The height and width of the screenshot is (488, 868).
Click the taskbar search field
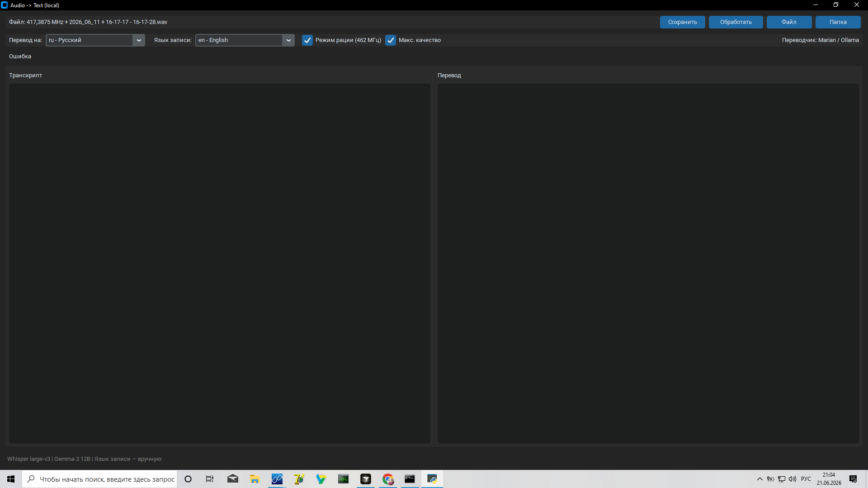click(99, 479)
